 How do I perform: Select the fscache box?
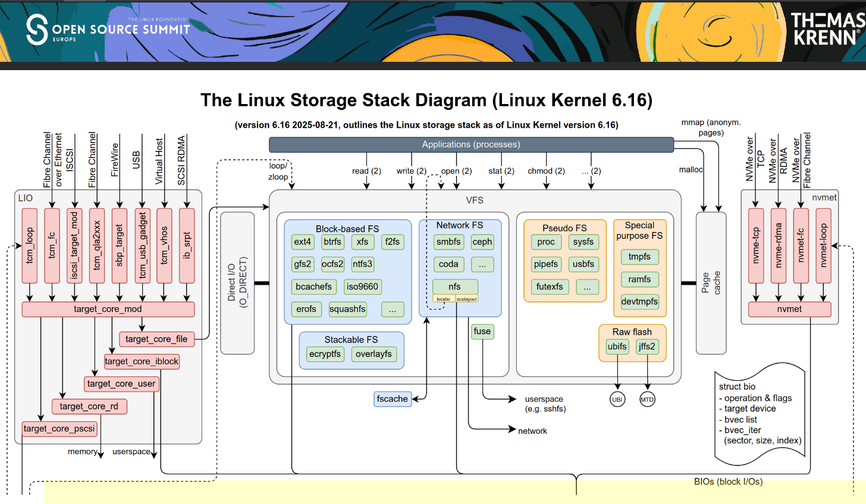pyautogui.click(x=393, y=399)
